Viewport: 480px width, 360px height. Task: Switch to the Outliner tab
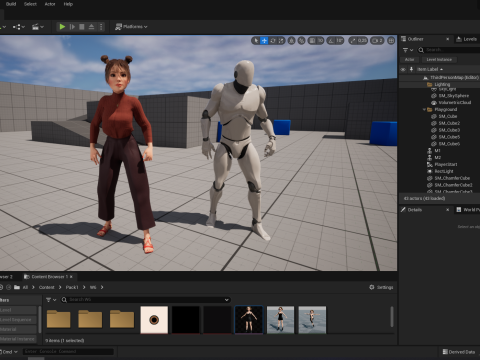coord(415,39)
